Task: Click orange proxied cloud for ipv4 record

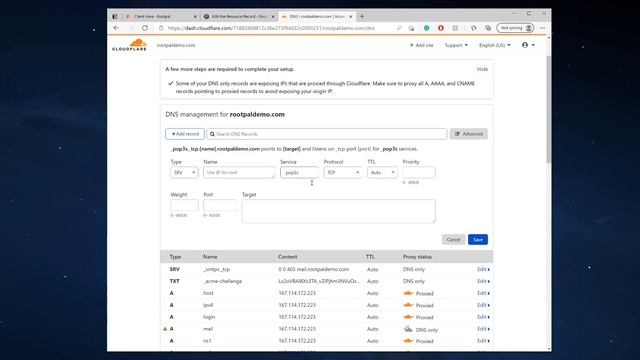Action: coord(408,305)
